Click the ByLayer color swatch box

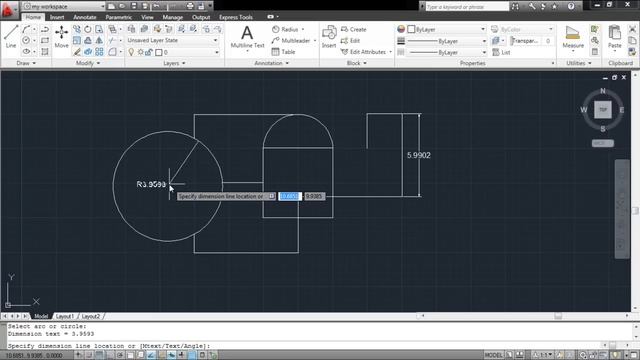411,29
